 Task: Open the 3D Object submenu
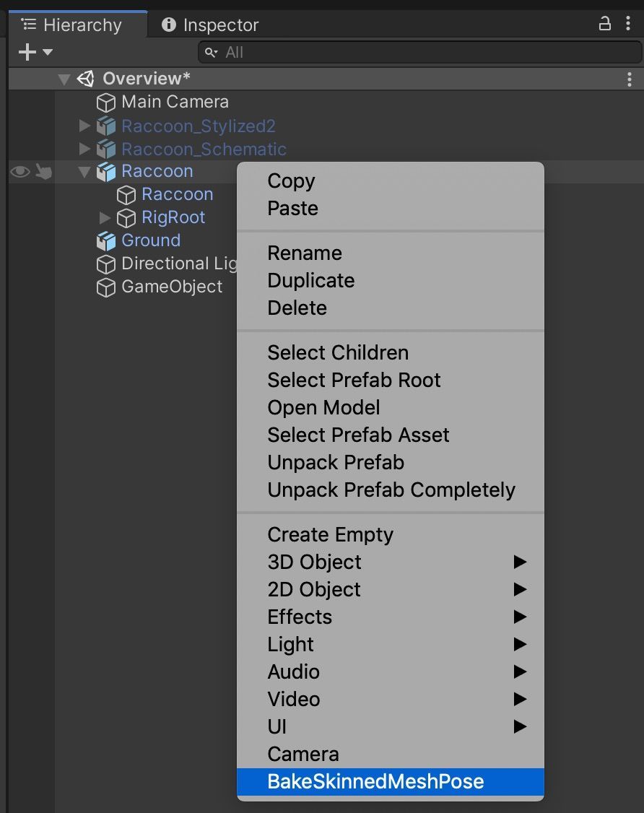[314, 562]
